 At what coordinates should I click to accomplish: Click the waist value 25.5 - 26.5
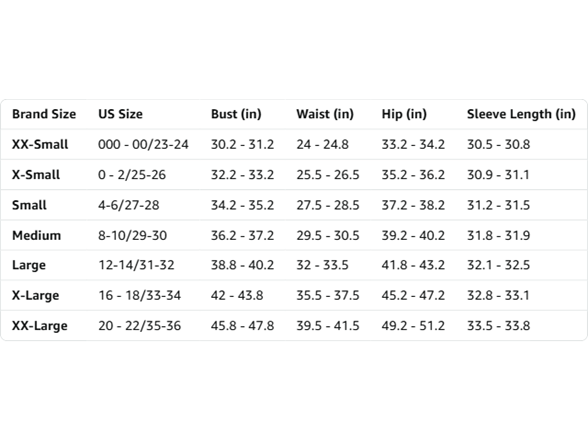point(328,175)
